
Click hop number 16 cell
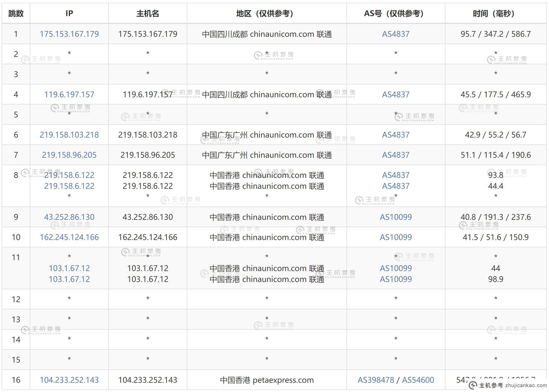[16, 380]
